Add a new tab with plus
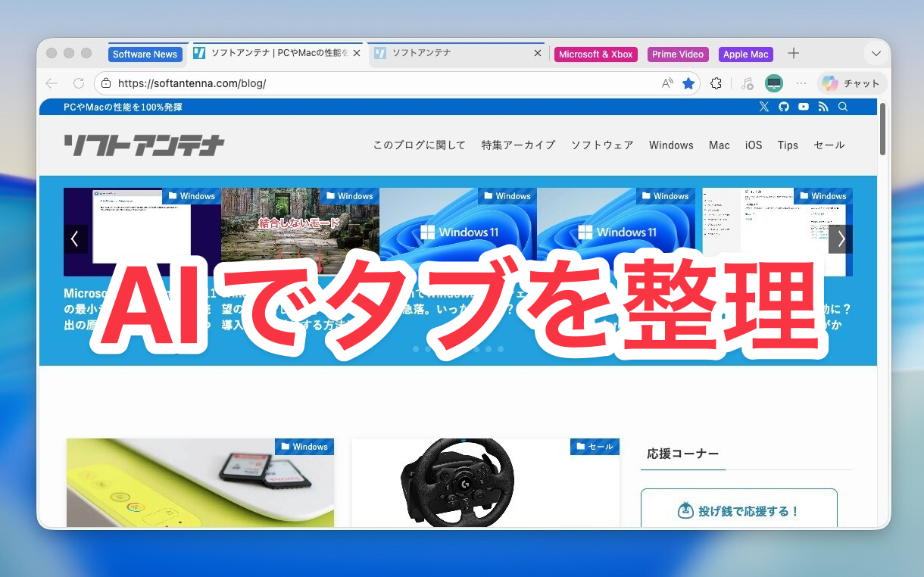 point(793,53)
